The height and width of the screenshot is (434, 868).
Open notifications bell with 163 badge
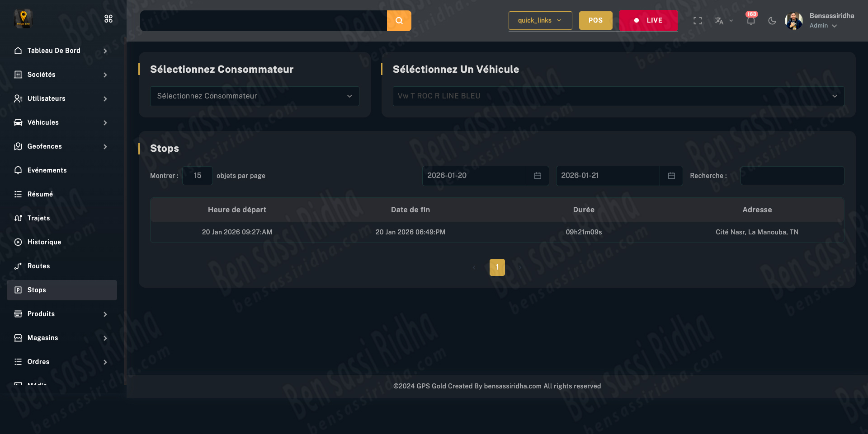(x=750, y=21)
